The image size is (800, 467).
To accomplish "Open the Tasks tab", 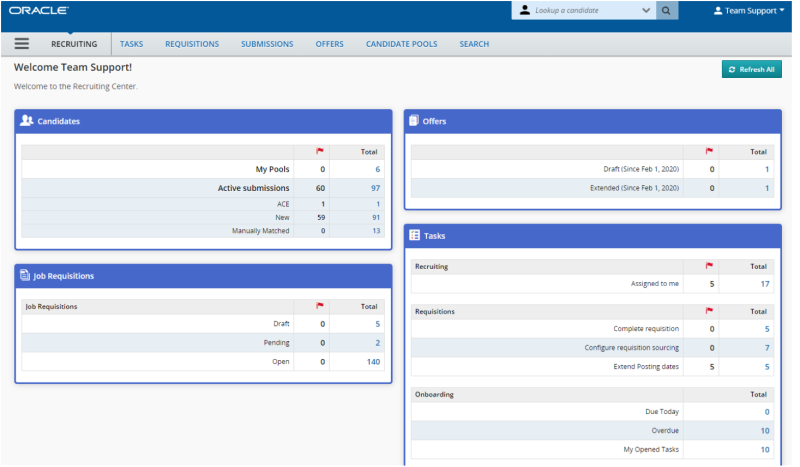I will [x=132, y=44].
